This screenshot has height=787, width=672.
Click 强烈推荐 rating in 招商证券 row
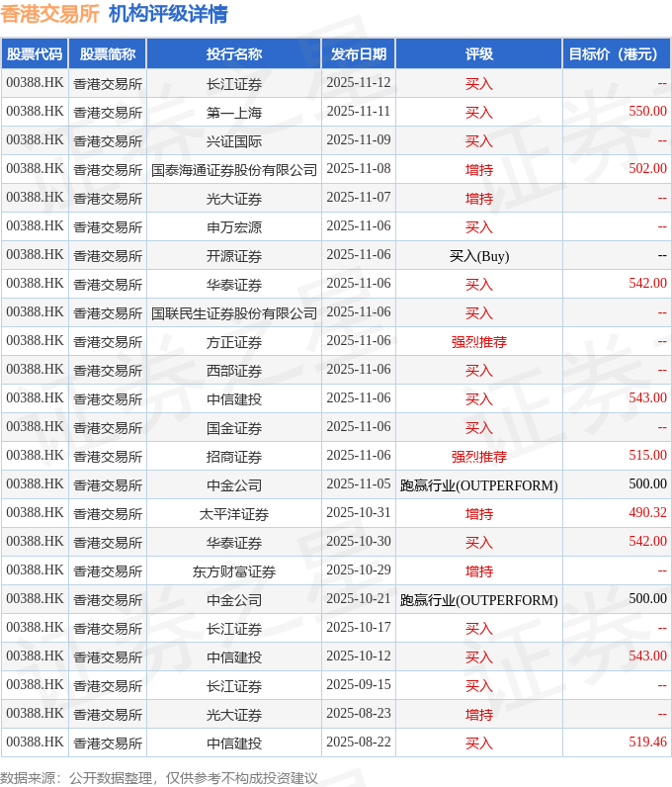[x=478, y=456]
